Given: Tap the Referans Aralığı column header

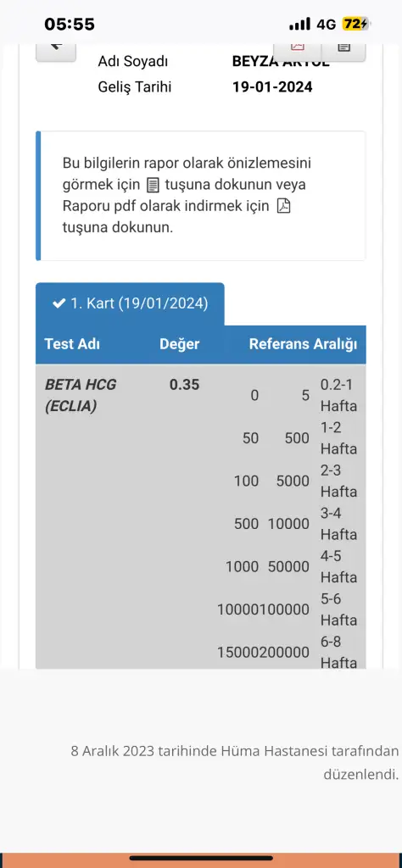Looking at the screenshot, I should (303, 344).
